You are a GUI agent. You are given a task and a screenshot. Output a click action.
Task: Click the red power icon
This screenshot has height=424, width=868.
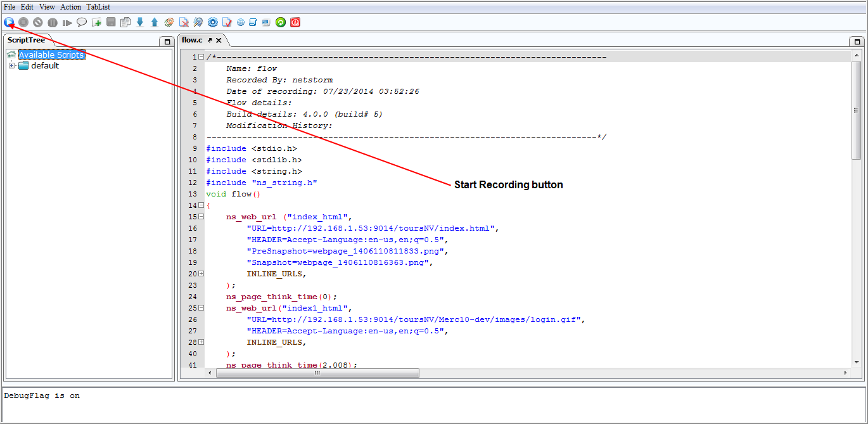point(295,22)
